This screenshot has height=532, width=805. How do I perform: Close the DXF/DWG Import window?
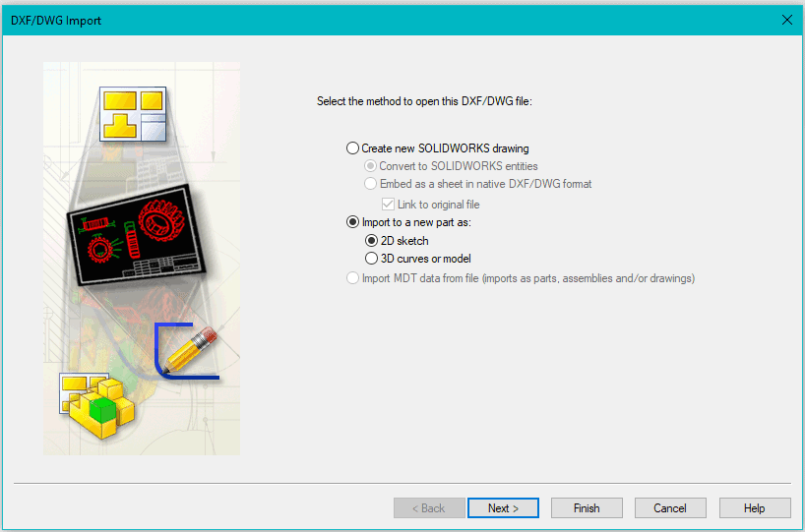click(x=787, y=20)
